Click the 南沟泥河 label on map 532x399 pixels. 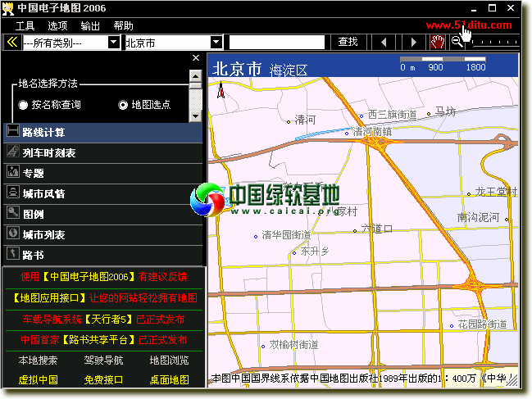(478, 217)
